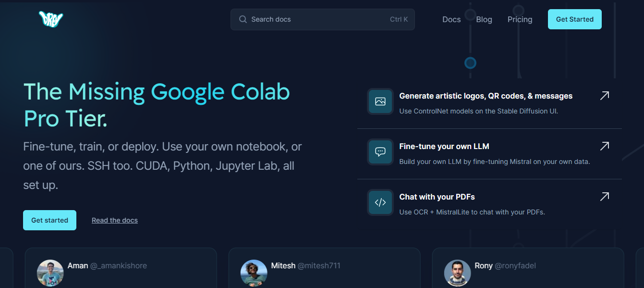The height and width of the screenshot is (288, 644).
Task: Click the name Aman
Action: 78,265
